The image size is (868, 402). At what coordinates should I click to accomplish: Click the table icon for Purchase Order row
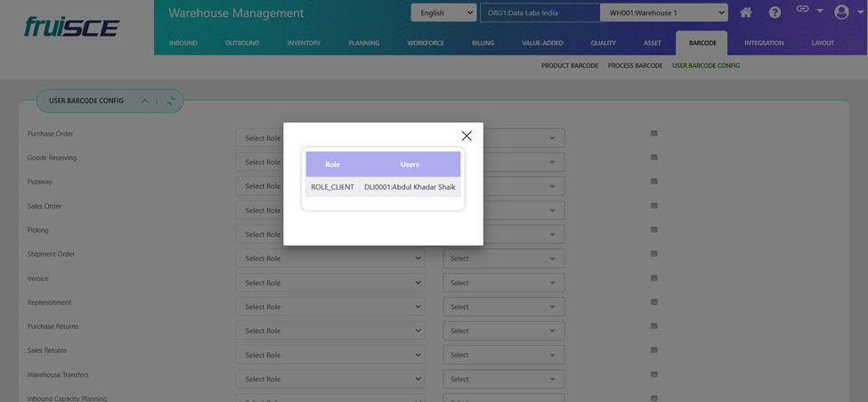(x=654, y=134)
